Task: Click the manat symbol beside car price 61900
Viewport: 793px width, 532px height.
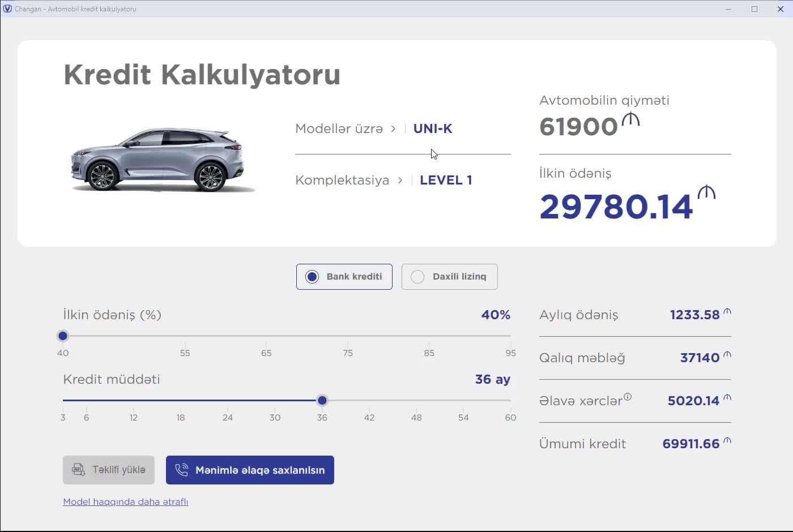Action: pos(630,119)
